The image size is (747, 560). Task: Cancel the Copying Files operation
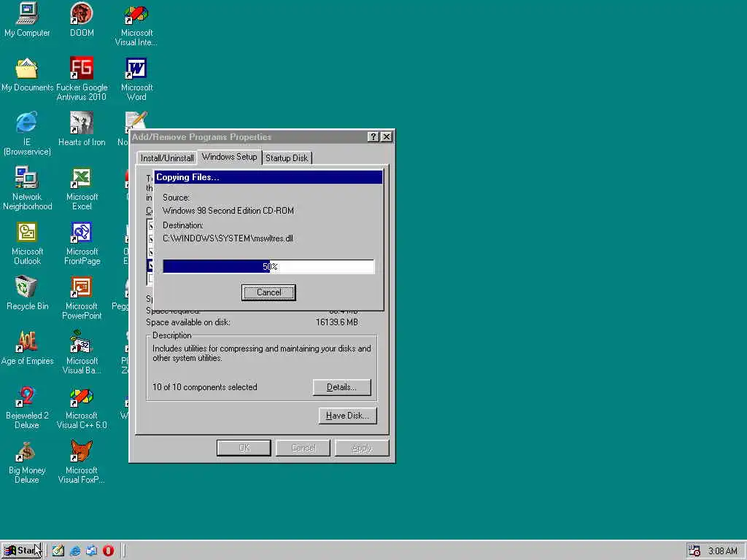tap(268, 292)
